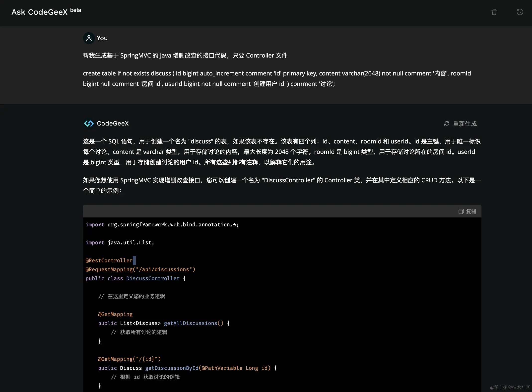Click the Ask CodeGeeX title
The image size is (532, 392).
tap(40, 12)
